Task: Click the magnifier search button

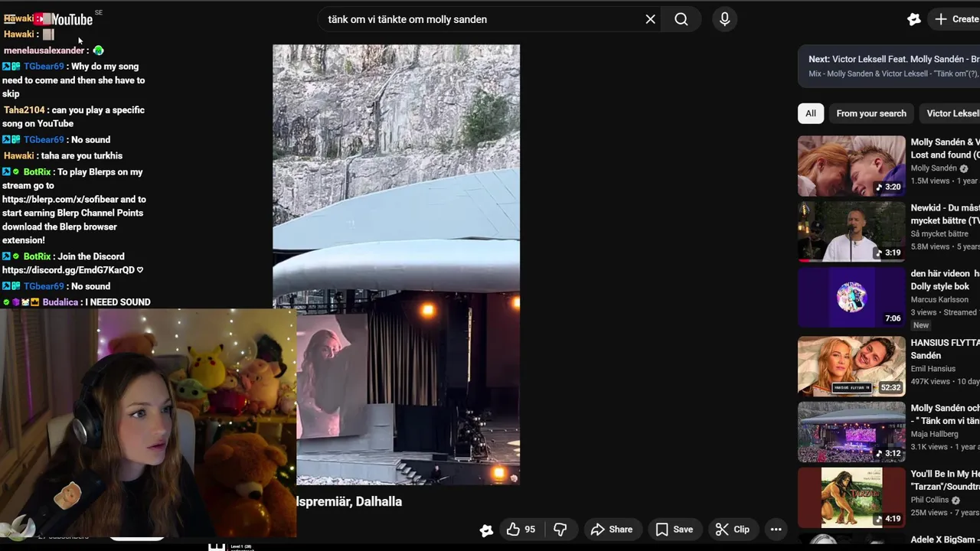Action: 681,19
